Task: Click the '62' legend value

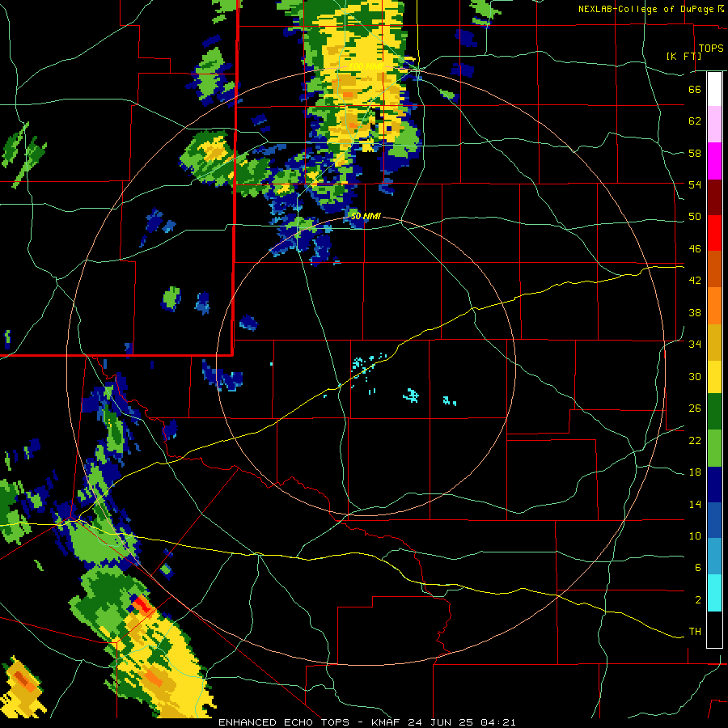Action: point(695,121)
